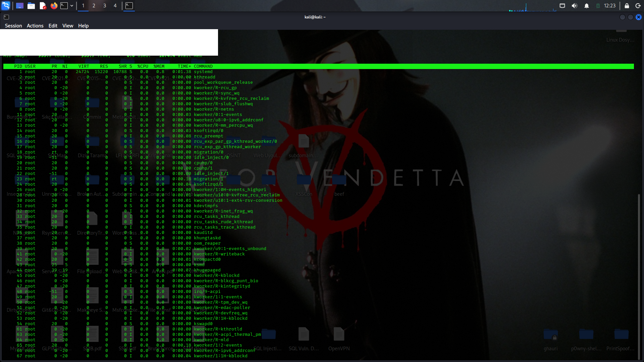This screenshot has width=644, height=362.
Task: Click the kworker/R-kthrotld process name
Action: point(218,329)
